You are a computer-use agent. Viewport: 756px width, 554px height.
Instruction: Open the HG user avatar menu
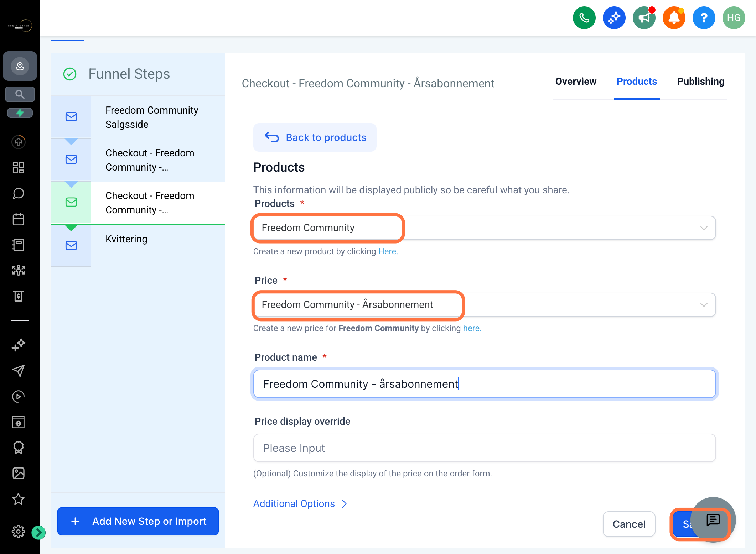[734, 18]
